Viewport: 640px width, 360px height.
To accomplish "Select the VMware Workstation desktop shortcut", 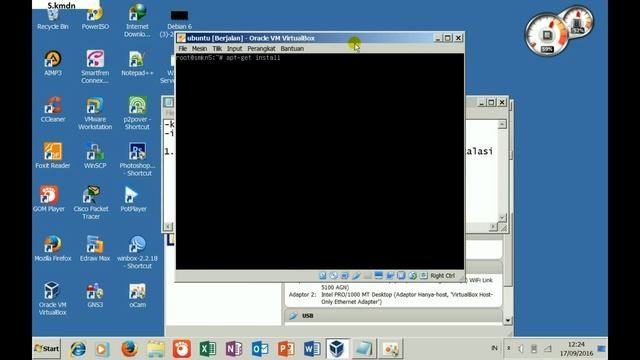I will click(x=95, y=113).
